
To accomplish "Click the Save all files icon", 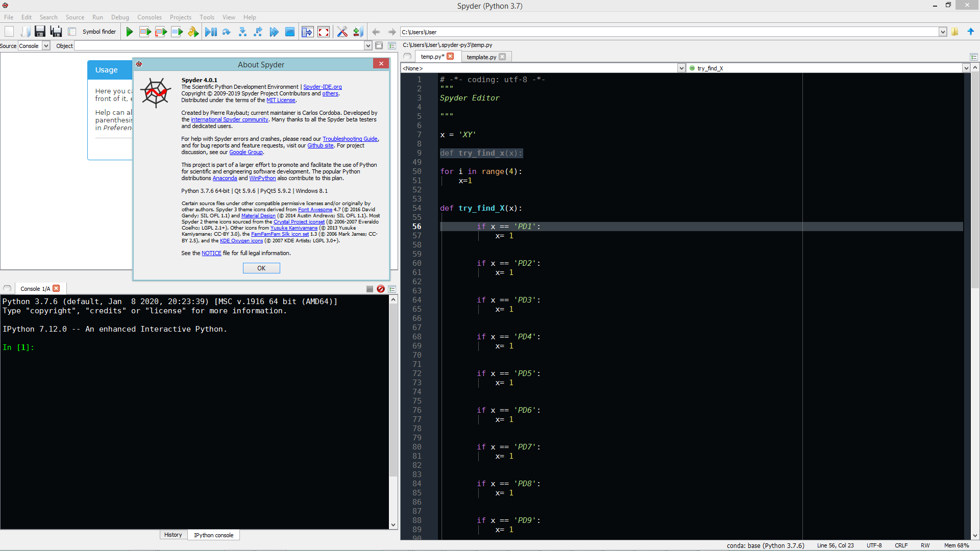I will pos(56,32).
